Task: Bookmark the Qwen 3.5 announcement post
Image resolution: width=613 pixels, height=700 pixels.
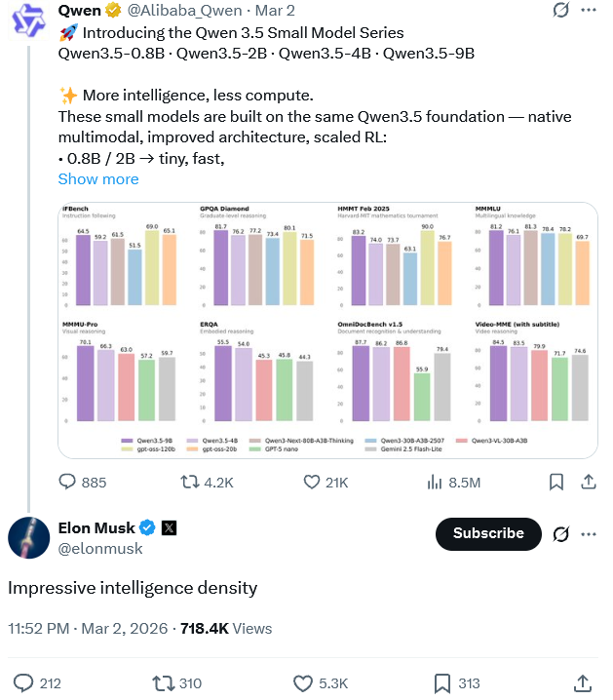Action: (556, 482)
